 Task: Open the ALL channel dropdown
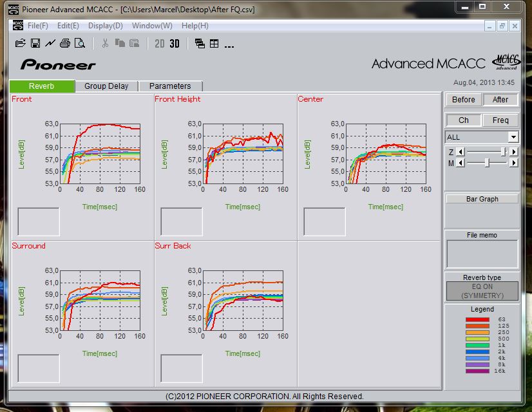(513, 137)
